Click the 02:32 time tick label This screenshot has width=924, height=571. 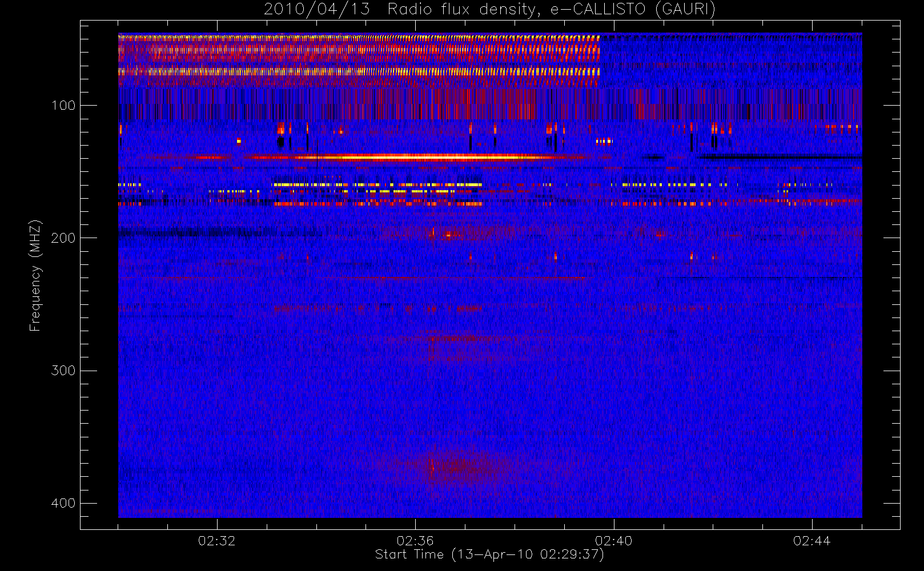coord(217,541)
